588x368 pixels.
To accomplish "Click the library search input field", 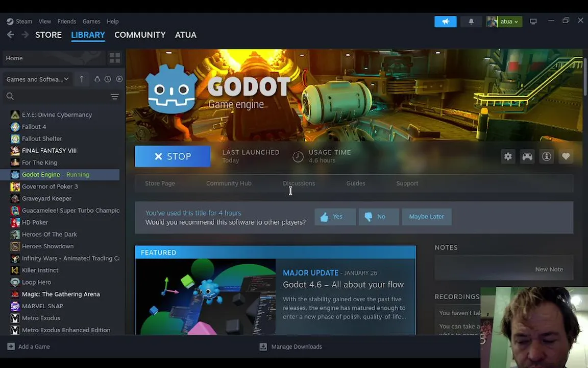I will tap(62, 97).
